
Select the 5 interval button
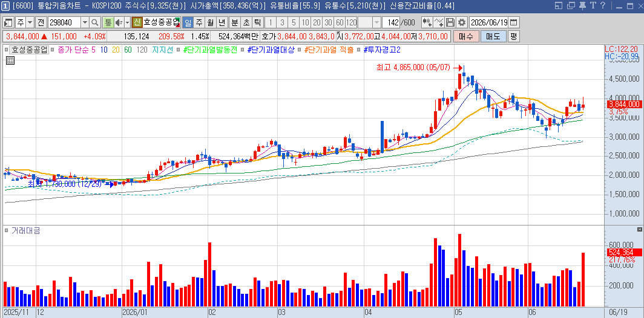[294, 22]
